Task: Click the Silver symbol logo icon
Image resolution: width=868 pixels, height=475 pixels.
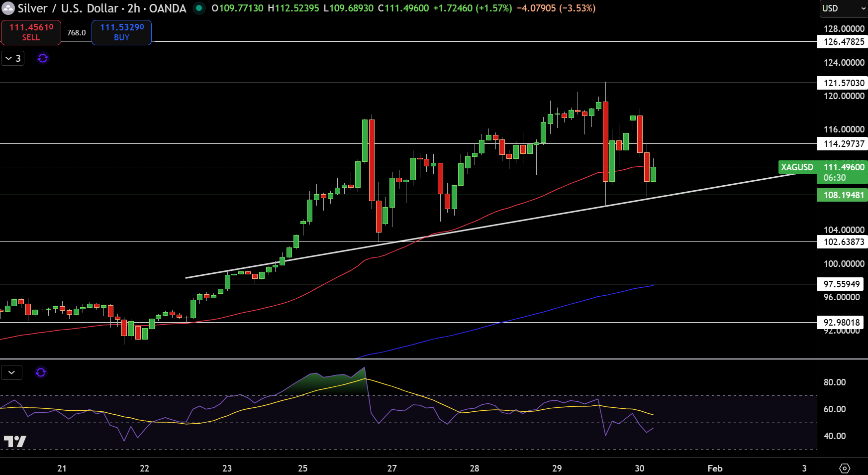Action: click(x=8, y=8)
